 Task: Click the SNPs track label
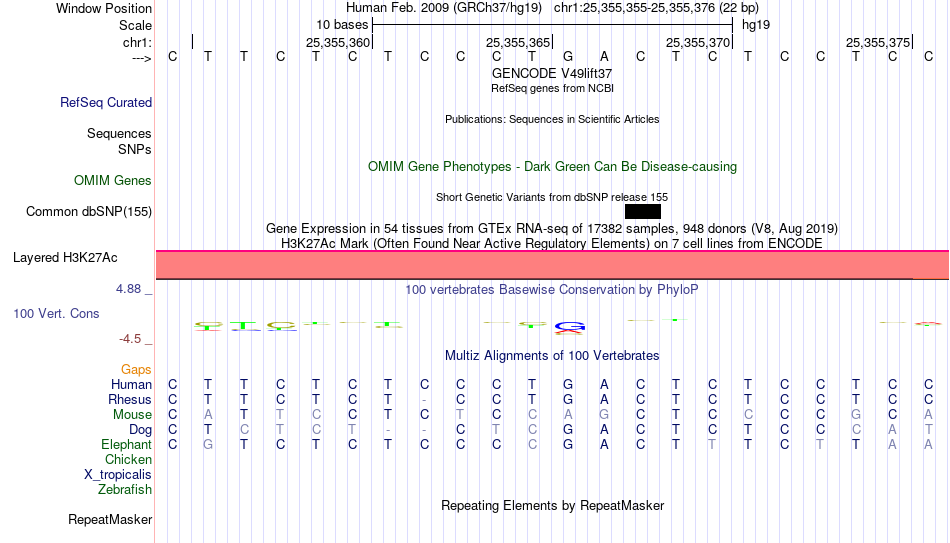(x=135, y=149)
